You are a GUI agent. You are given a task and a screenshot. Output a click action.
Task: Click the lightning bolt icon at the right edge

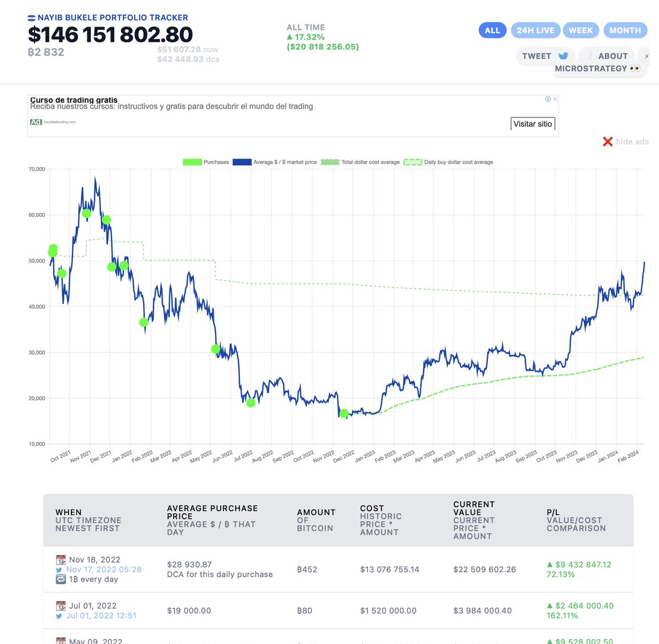[646, 55]
